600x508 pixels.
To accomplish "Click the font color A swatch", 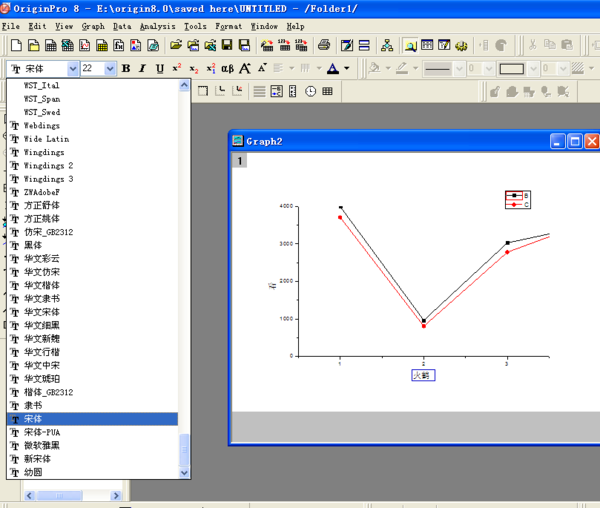I will point(333,68).
